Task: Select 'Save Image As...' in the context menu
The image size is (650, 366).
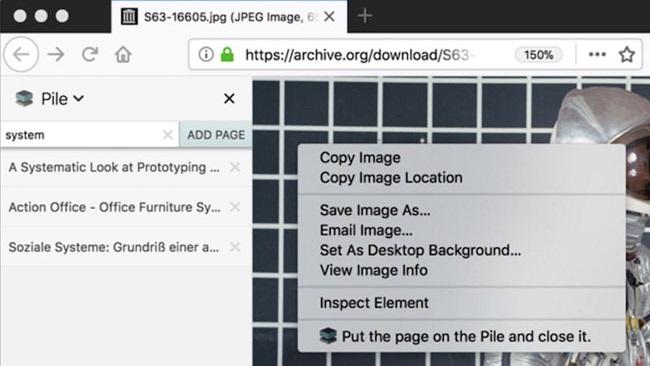Action: click(x=375, y=210)
